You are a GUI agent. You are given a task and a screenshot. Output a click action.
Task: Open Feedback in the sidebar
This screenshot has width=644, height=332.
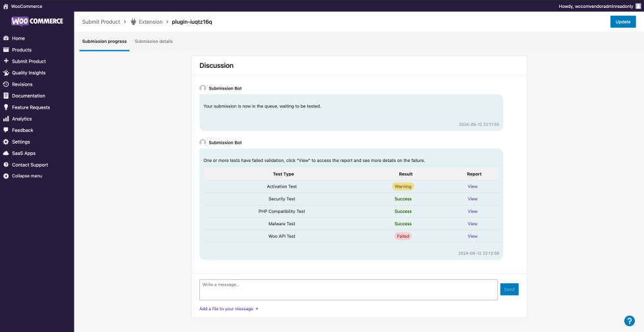(x=22, y=130)
